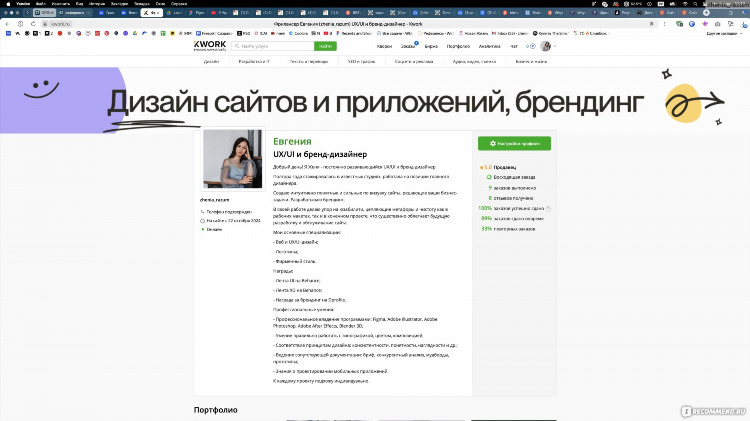Switch to the Figma tab in tab strip
Image resolution: width=750 pixels, height=421 pixels.
coord(197,12)
